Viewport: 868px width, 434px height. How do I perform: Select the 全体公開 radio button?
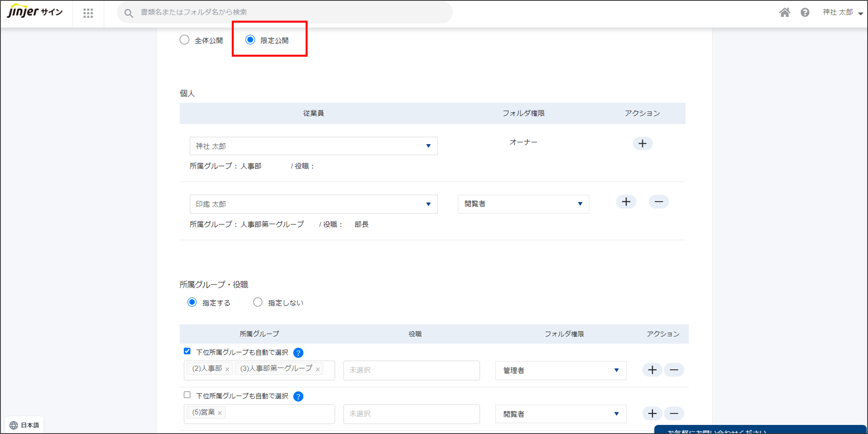[x=184, y=40]
